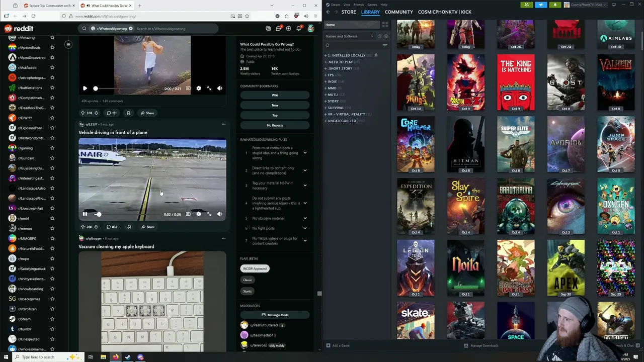This screenshot has height=362, width=644.
Task: Reload the Firefox page
Action: (33, 16)
